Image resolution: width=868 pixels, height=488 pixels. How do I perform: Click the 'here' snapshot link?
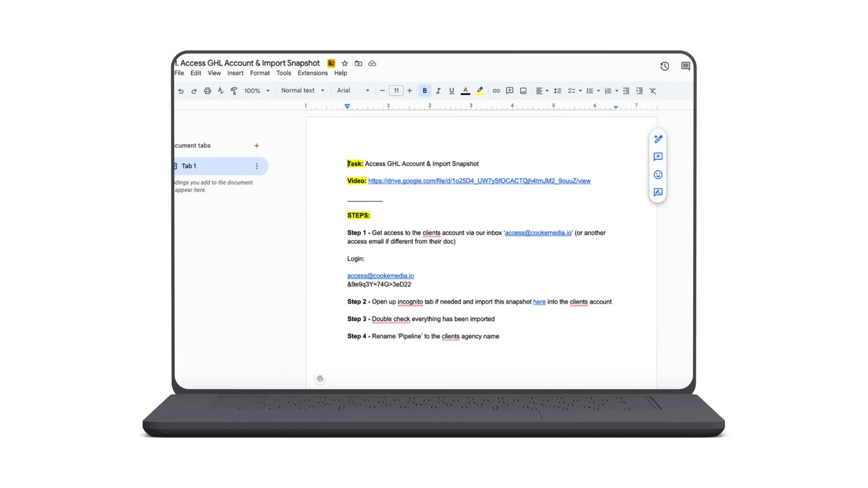point(539,302)
